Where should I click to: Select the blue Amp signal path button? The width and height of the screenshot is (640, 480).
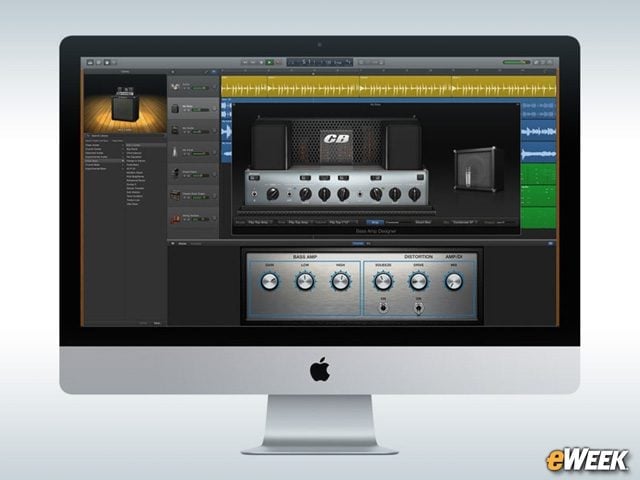point(375,222)
